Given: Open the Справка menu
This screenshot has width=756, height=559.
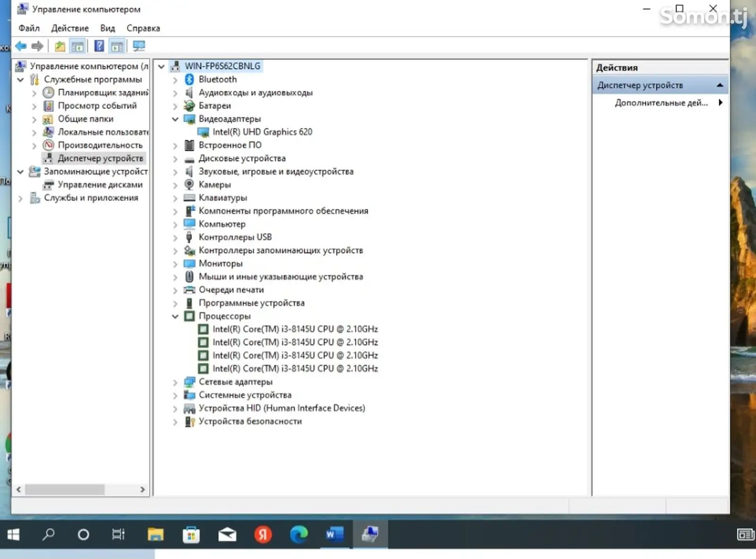Looking at the screenshot, I should 143,28.
